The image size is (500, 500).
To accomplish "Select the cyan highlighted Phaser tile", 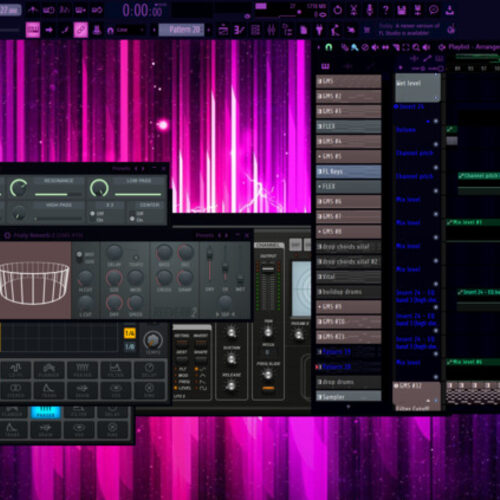I will click(46, 411).
